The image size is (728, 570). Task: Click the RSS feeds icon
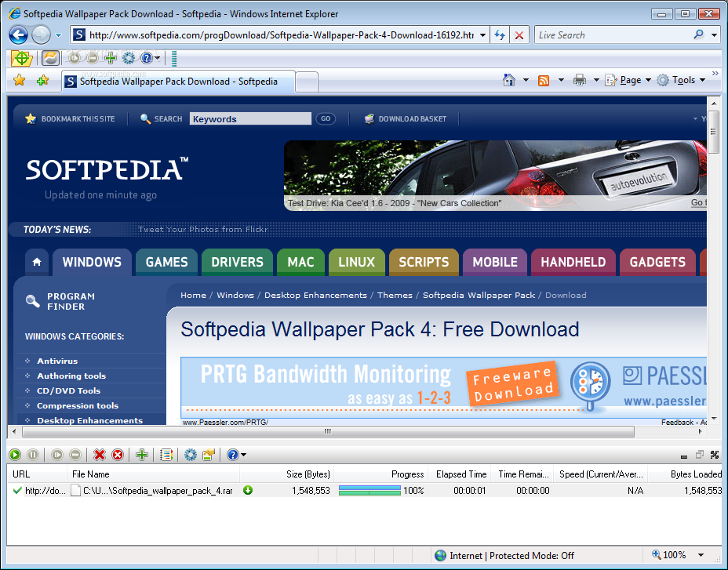(x=544, y=80)
